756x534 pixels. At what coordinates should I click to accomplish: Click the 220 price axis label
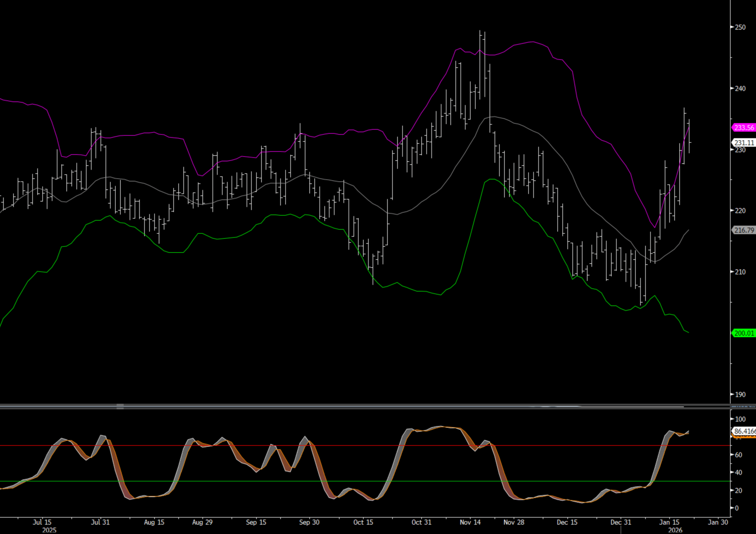click(740, 211)
